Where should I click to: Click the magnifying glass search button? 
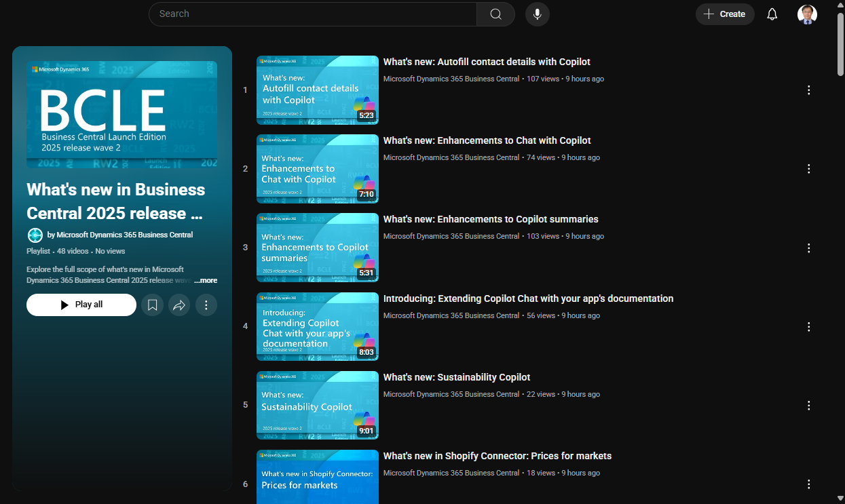tap(495, 14)
